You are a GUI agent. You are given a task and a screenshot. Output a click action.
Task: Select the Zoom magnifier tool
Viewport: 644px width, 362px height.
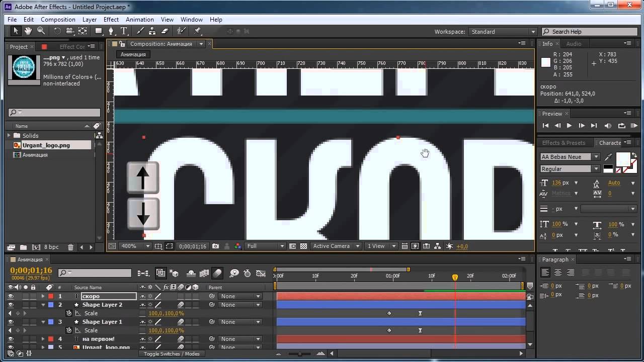pos(41,31)
